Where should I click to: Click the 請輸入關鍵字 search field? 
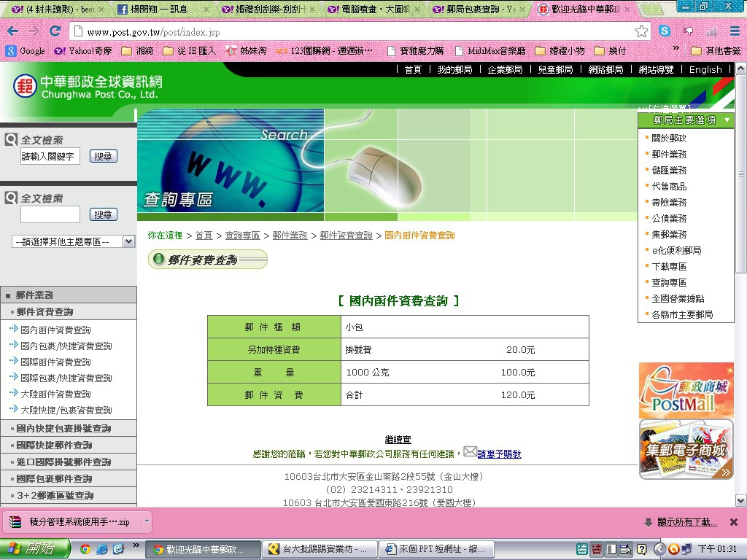[x=50, y=156]
